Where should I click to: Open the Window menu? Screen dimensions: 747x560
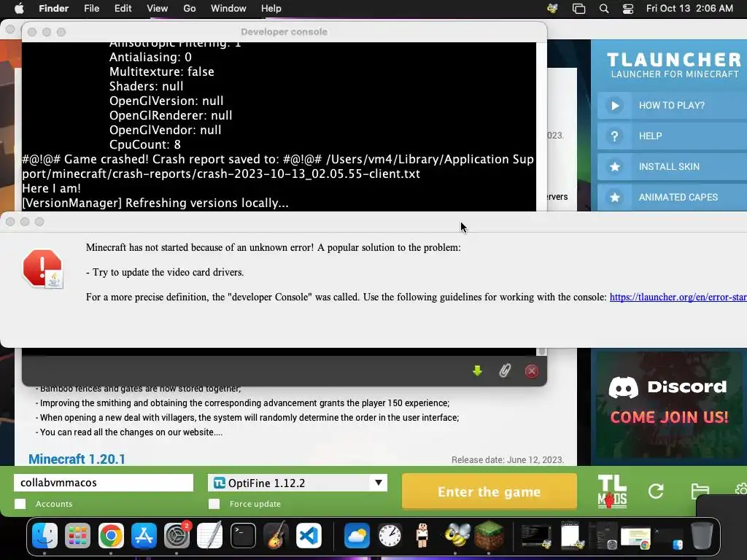pyautogui.click(x=228, y=9)
